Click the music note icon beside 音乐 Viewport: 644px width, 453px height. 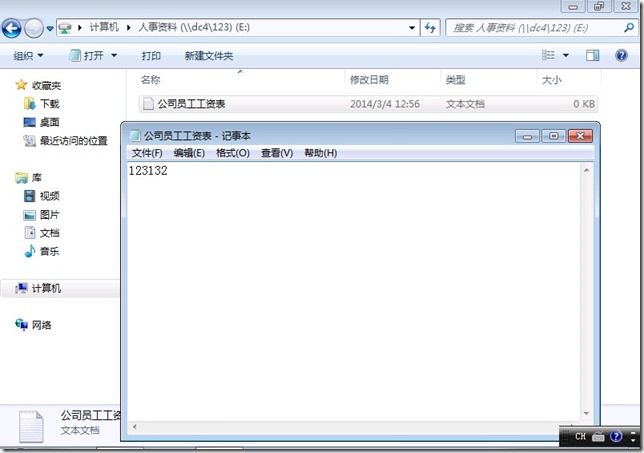(x=30, y=251)
